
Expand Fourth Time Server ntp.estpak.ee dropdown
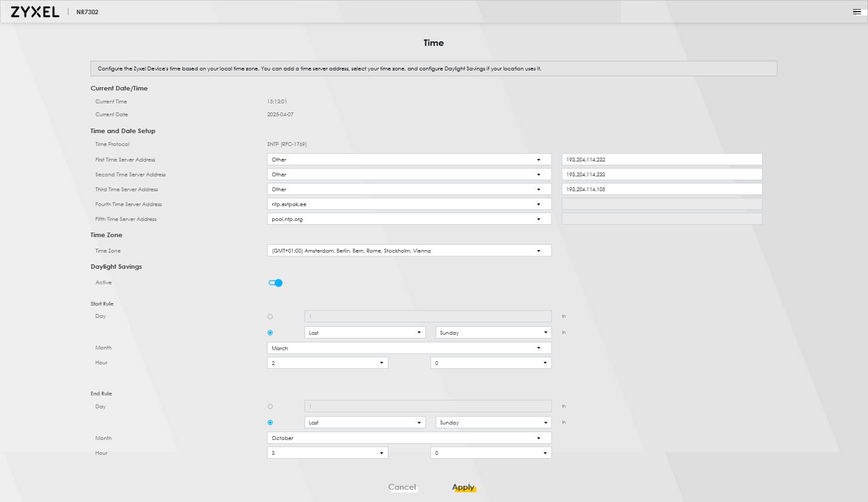(408, 204)
